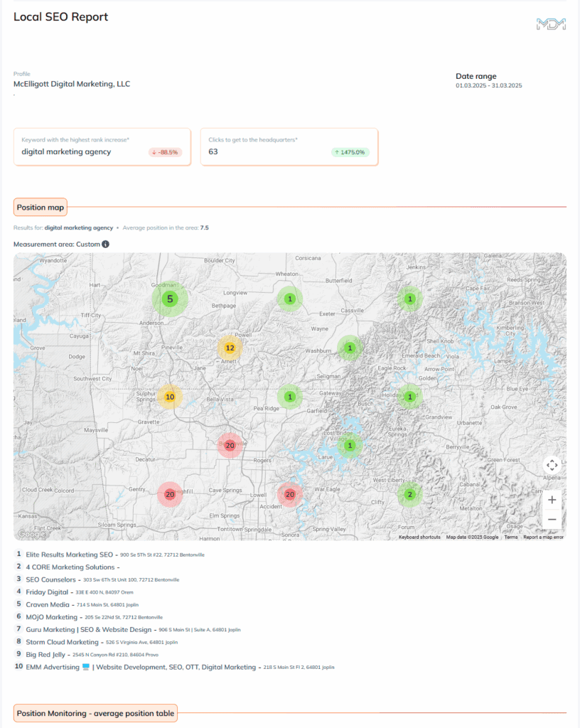Select the green rank 1 marker near Wheaton

click(290, 299)
